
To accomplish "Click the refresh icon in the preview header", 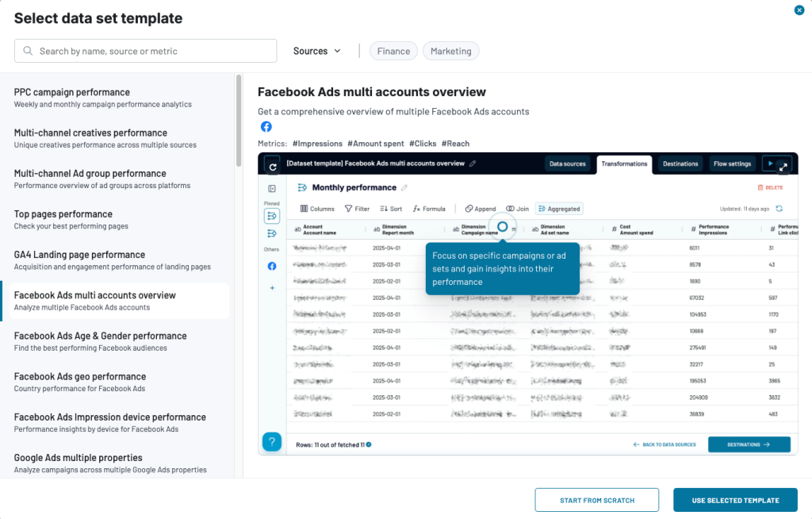I will point(272,167).
